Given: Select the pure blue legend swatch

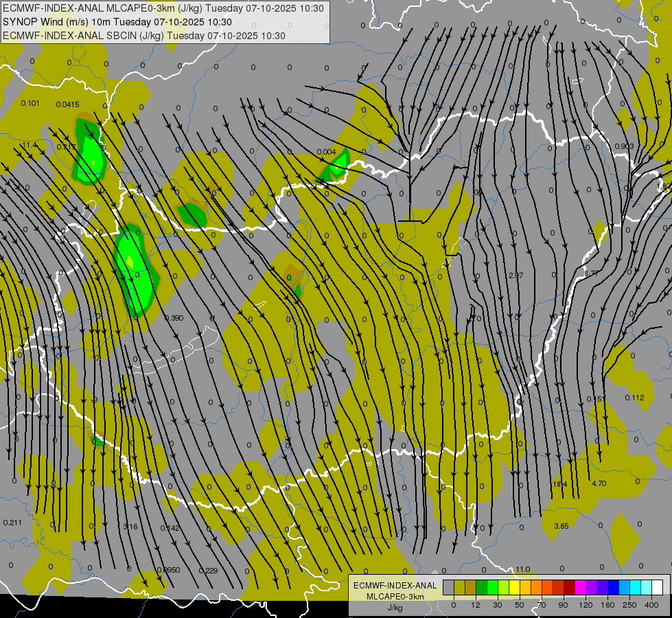Looking at the screenshot, I should 613,587.
